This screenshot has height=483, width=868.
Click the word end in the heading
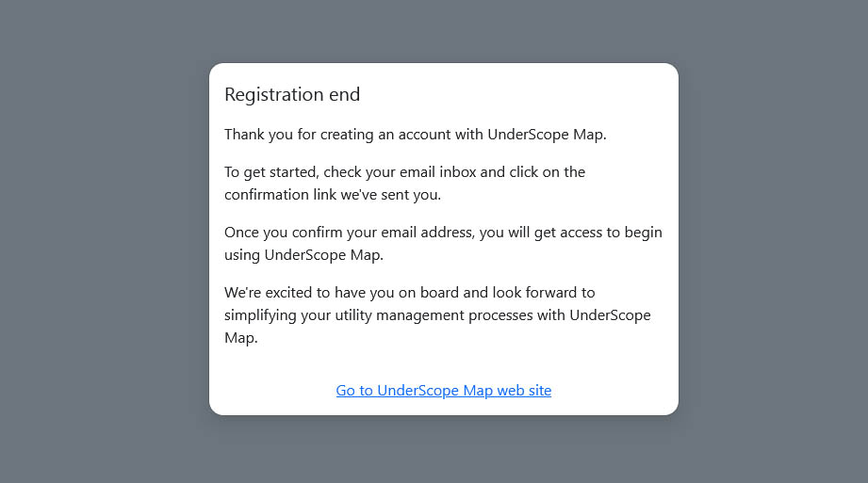click(x=344, y=94)
